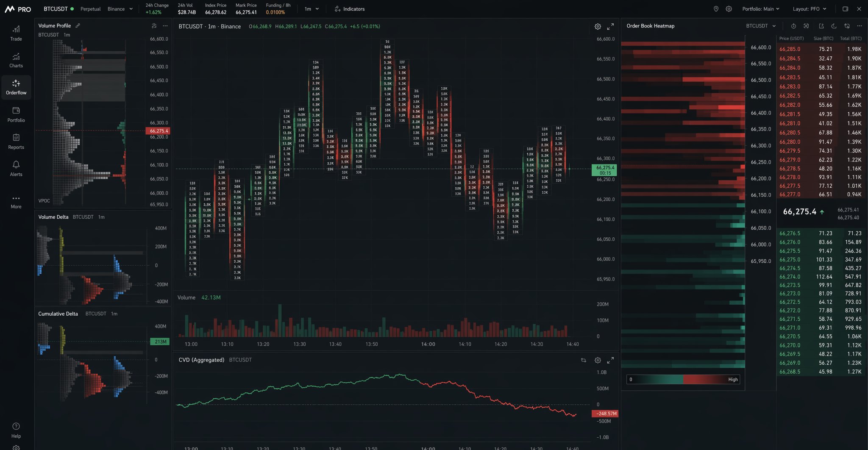
Task: Open Order Book Heatmap three-dots options menu
Action: click(860, 26)
